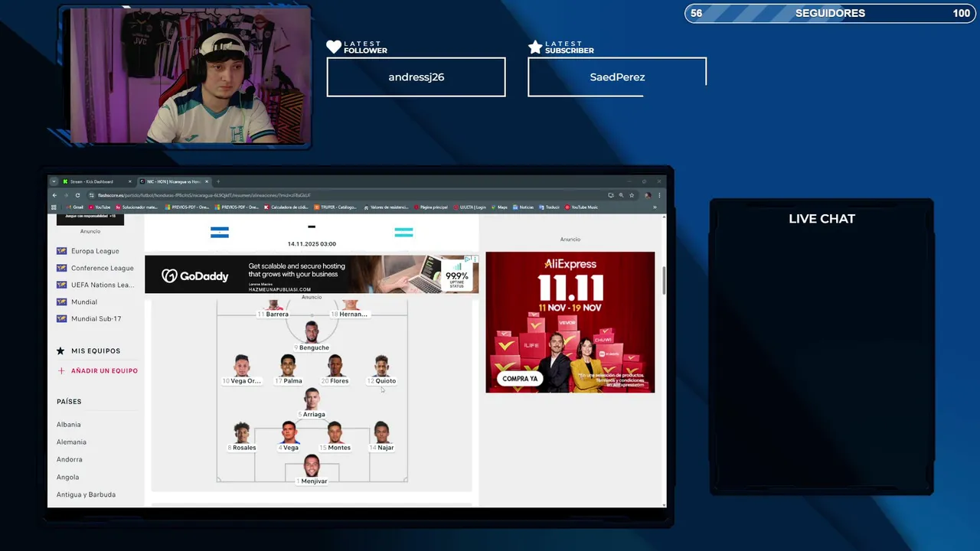Screen dimensions: 980x551
Task: Open the Calculadora de códigos bookmark
Action: click(286, 207)
